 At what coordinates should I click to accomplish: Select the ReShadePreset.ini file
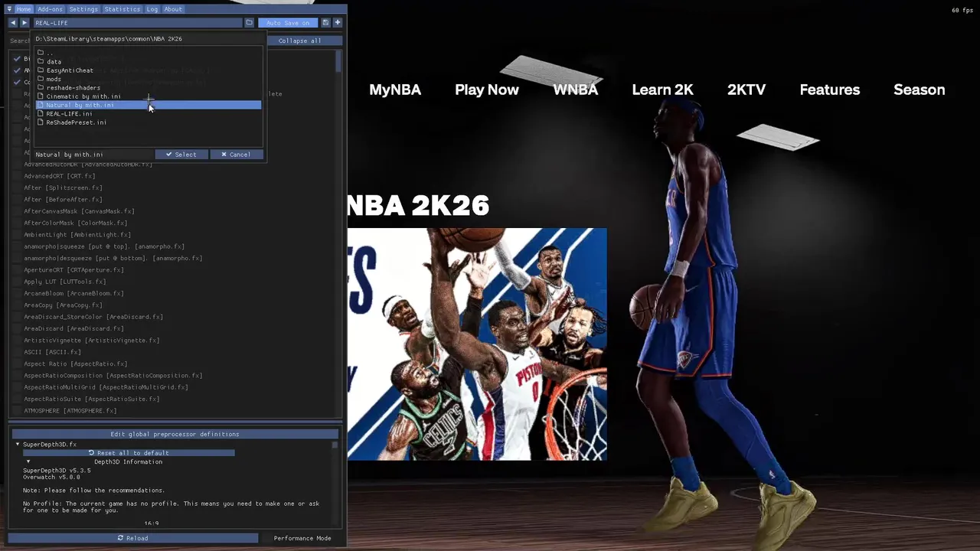click(x=149, y=122)
